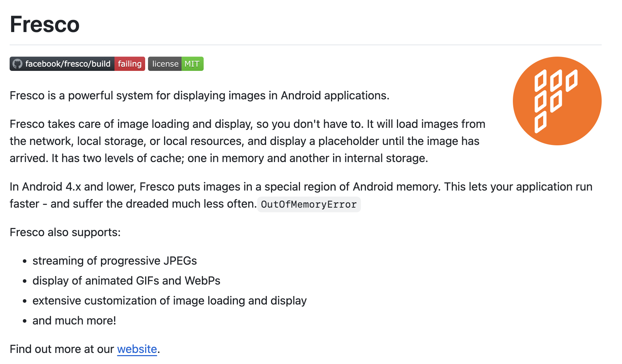The height and width of the screenshot is (364, 622).
Task: Click the red "failing" build status
Action: 129,64
